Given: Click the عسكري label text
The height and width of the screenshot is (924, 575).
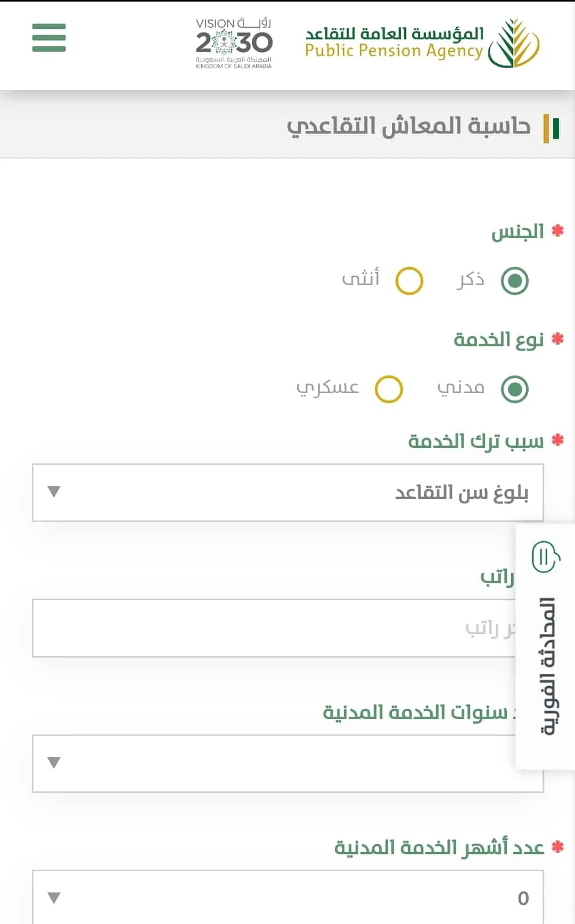Looking at the screenshot, I should 327,387.
